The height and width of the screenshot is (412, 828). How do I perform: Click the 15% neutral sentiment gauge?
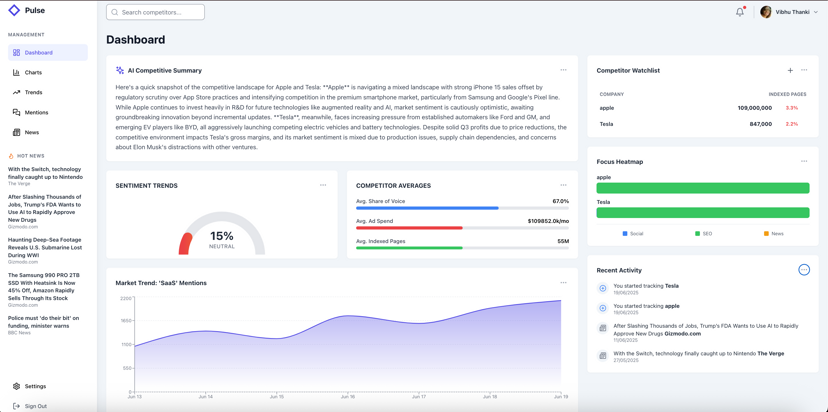(x=222, y=233)
